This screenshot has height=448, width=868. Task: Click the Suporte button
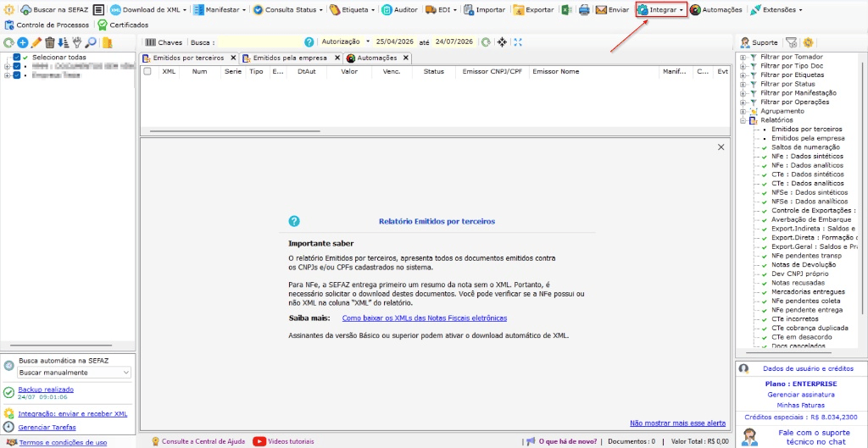(759, 42)
